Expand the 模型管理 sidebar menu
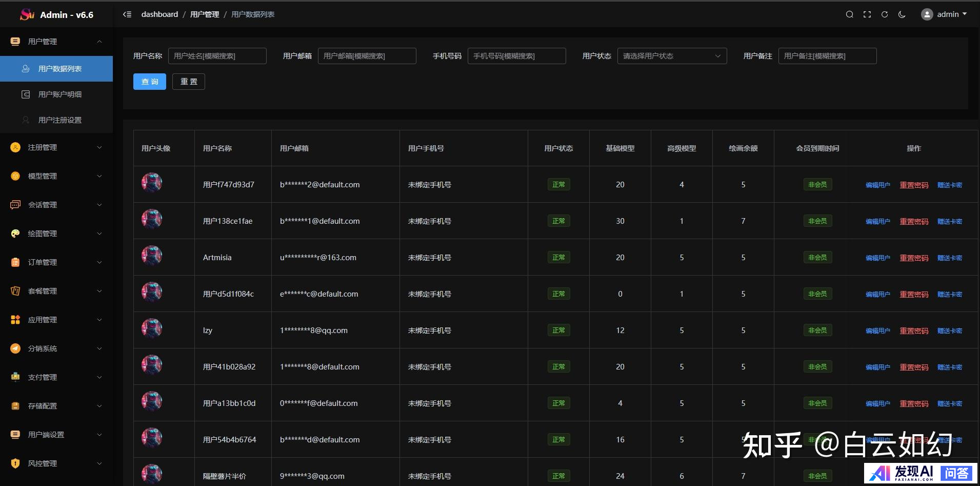The width and height of the screenshot is (980, 486). coord(56,176)
